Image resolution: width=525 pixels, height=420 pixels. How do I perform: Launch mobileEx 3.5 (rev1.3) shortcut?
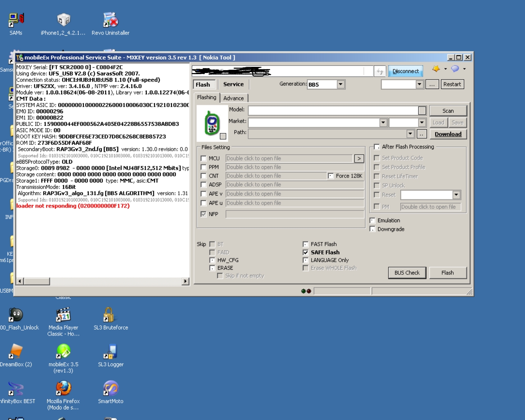pyautogui.click(x=63, y=358)
